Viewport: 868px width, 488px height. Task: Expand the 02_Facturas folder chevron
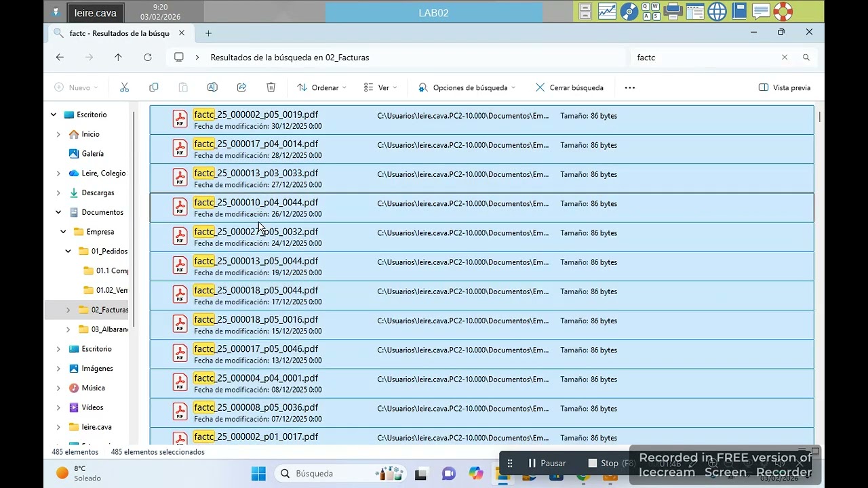(x=68, y=310)
